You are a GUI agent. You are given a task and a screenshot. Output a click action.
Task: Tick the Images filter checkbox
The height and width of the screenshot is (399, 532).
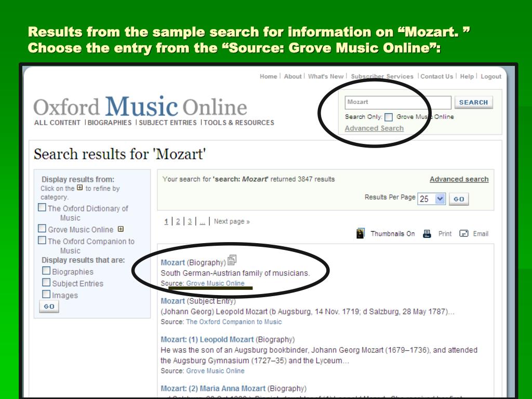46,294
